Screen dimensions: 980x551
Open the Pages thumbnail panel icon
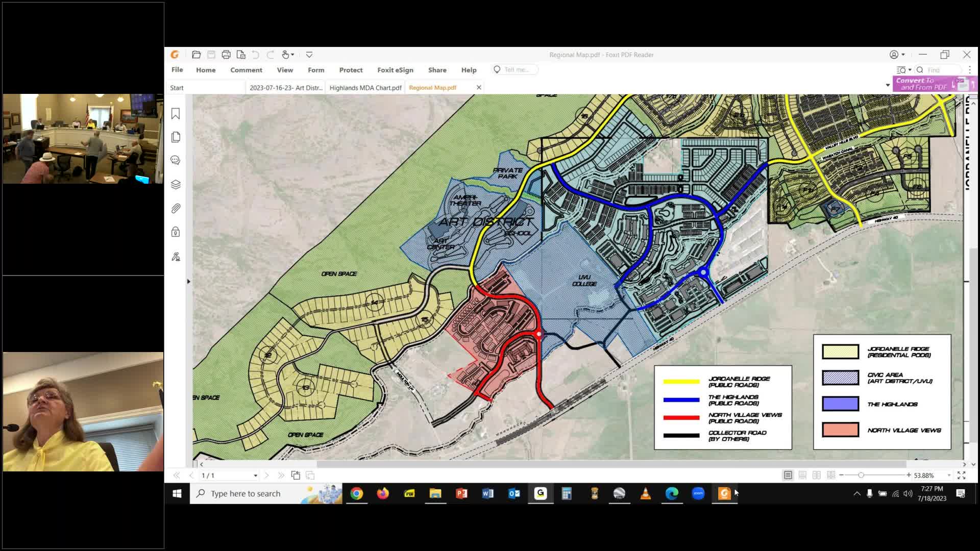176,137
